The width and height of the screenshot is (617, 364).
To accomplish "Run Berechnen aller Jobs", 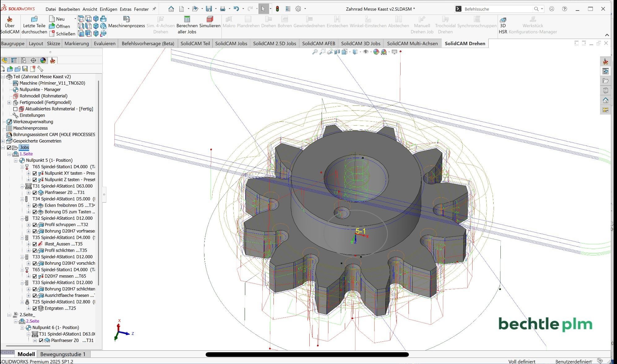I will tap(187, 25).
